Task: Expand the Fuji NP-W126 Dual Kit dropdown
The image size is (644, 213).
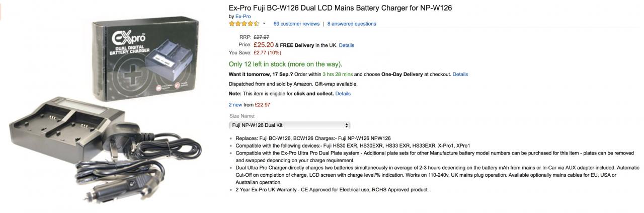Action: coord(289,125)
